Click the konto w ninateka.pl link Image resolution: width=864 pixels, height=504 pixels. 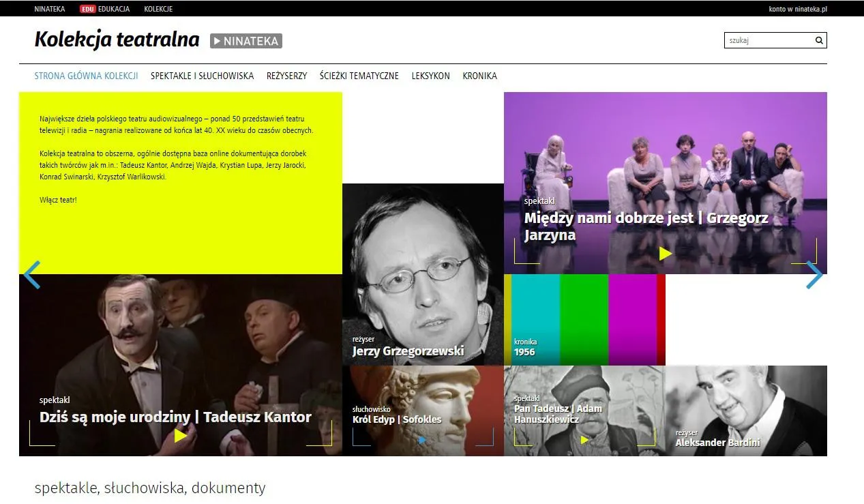[798, 9]
